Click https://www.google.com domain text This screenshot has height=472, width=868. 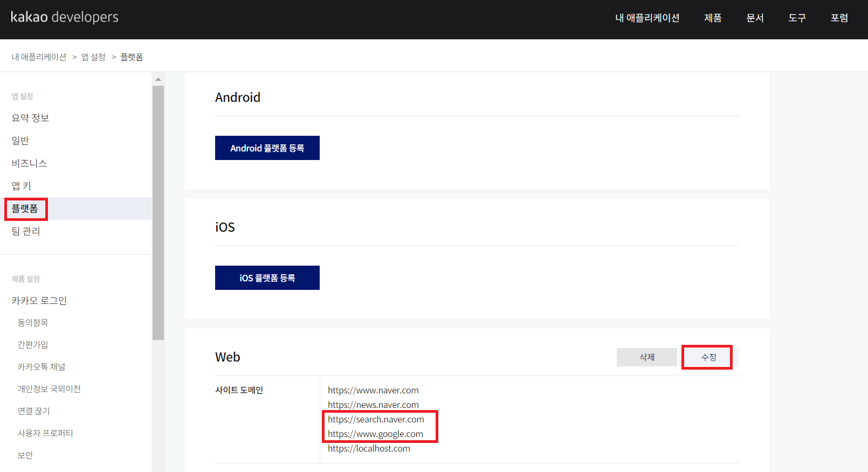point(375,434)
